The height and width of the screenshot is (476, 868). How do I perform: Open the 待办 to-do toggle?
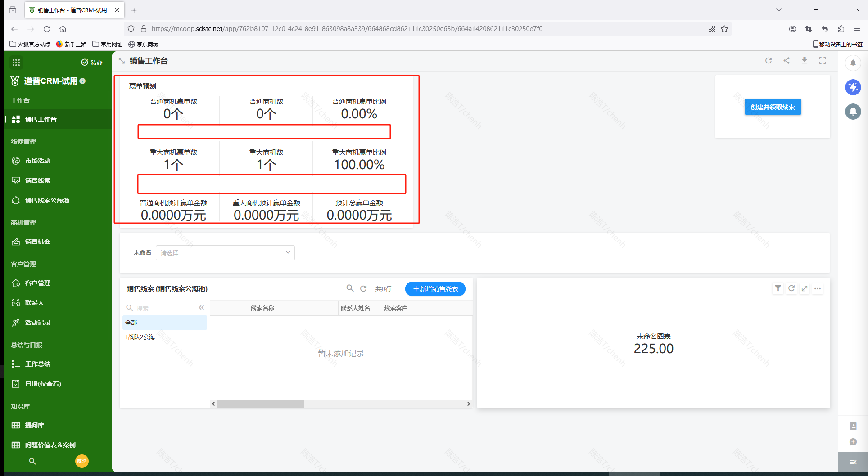click(x=92, y=63)
